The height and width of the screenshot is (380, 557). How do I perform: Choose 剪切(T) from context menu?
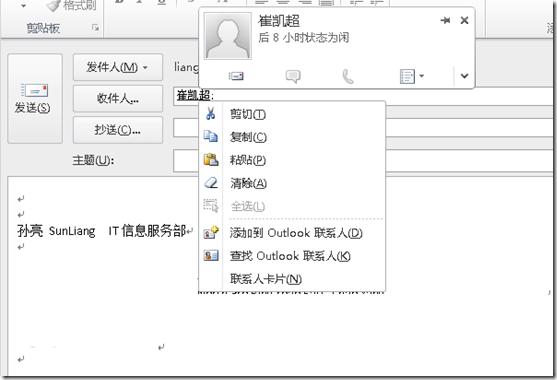[x=292, y=114]
